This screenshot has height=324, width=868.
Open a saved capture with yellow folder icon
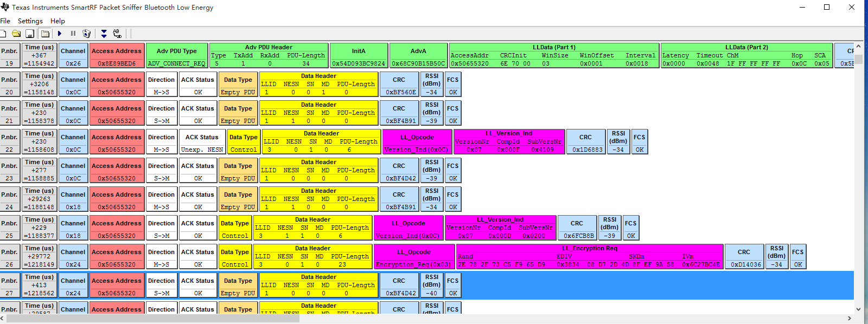[x=16, y=34]
